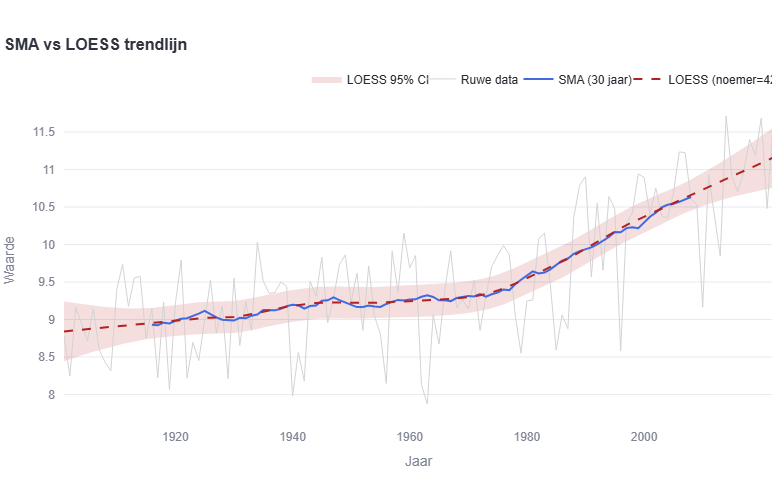The image size is (772, 499).
Task: Hide the Ruwe data series via legend
Action: 489,80
